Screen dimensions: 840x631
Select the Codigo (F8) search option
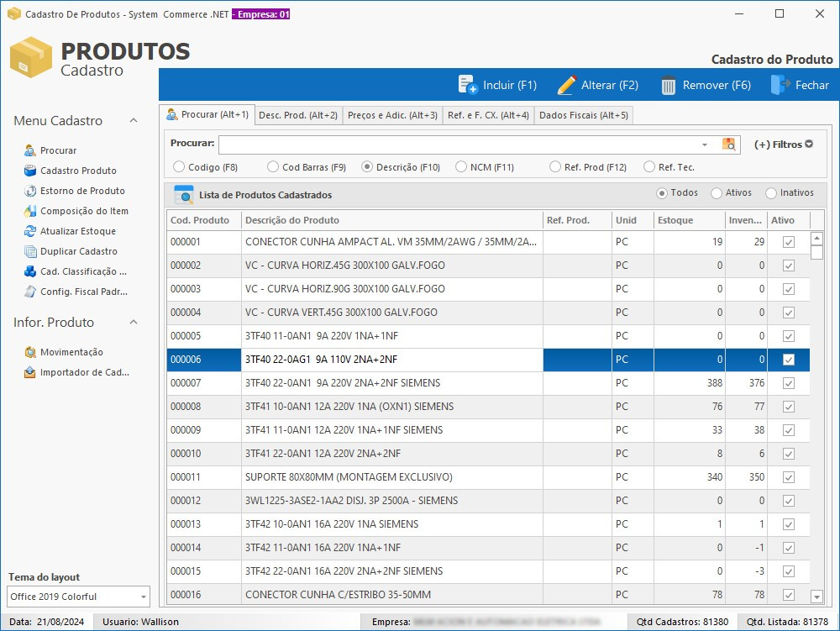point(178,167)
